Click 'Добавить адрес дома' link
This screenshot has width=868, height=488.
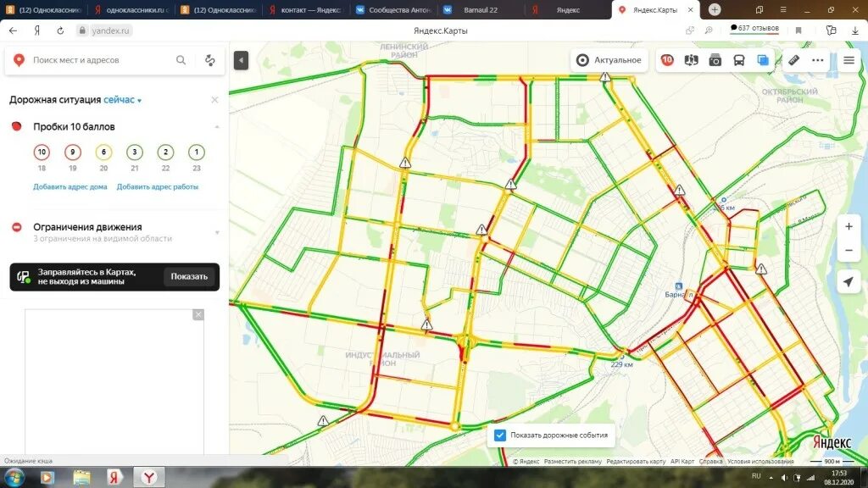pos(70,187)
